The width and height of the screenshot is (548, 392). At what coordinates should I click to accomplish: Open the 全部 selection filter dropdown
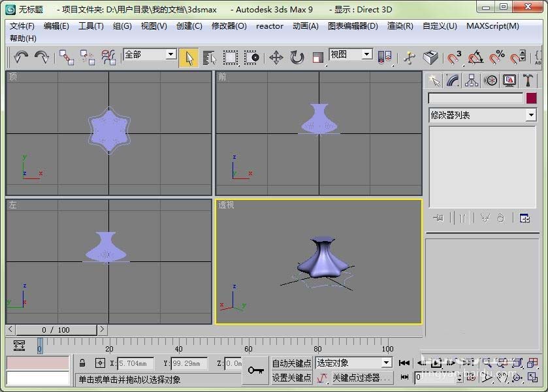point(150,54)
